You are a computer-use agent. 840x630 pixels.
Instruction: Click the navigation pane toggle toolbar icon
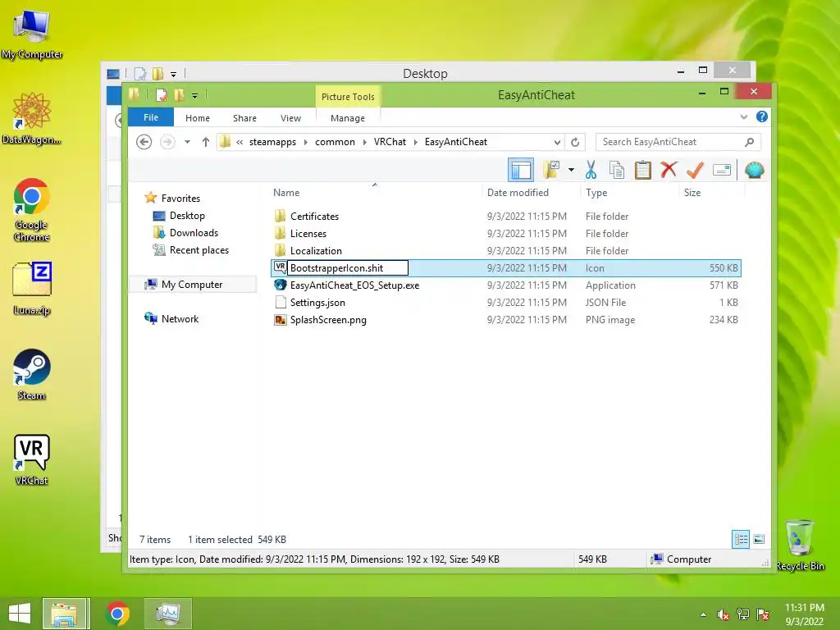[x=520, y=171]
